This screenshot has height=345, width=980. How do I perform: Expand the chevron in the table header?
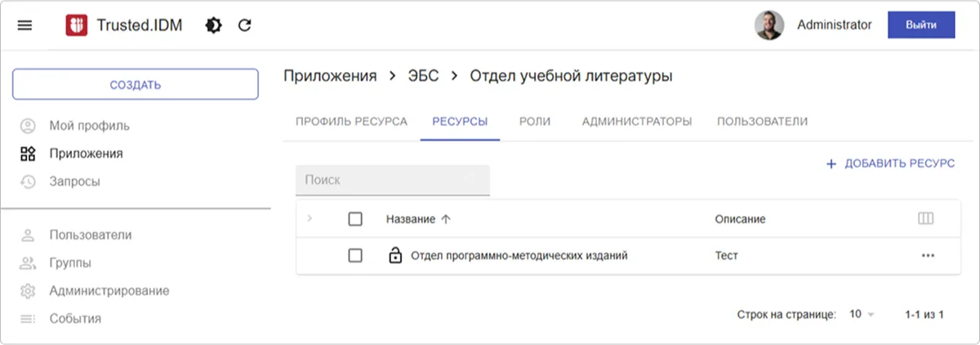pyautogui.click(x=310, y=218)
